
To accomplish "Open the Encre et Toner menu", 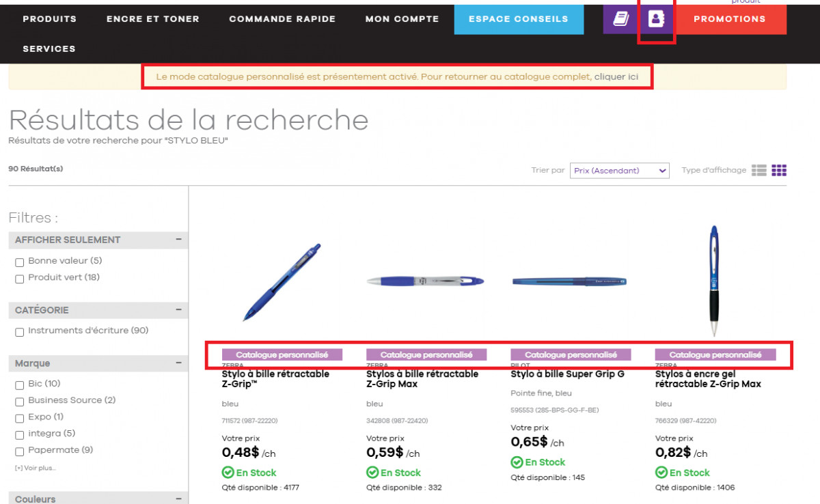I will (152, 18).
